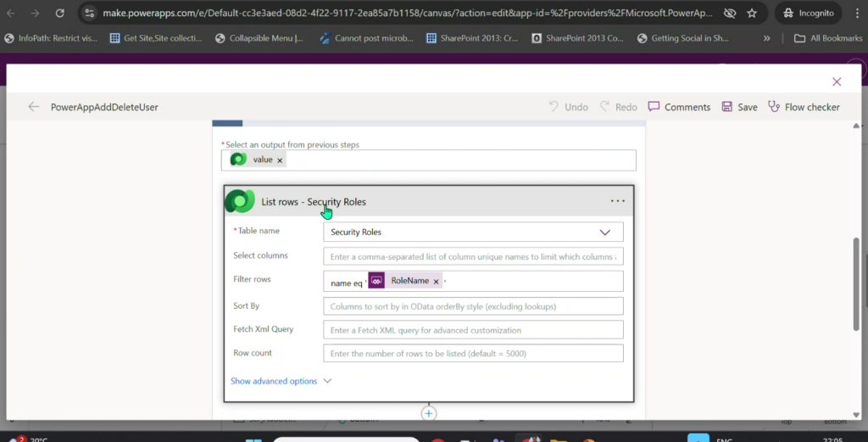Click the Sort By input field
The image size is (868, 442).
473,305
